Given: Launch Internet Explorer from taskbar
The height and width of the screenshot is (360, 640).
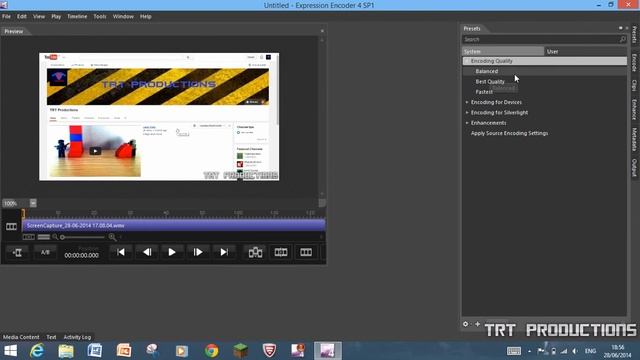Looking at the screenshot, I should [37, 351].
